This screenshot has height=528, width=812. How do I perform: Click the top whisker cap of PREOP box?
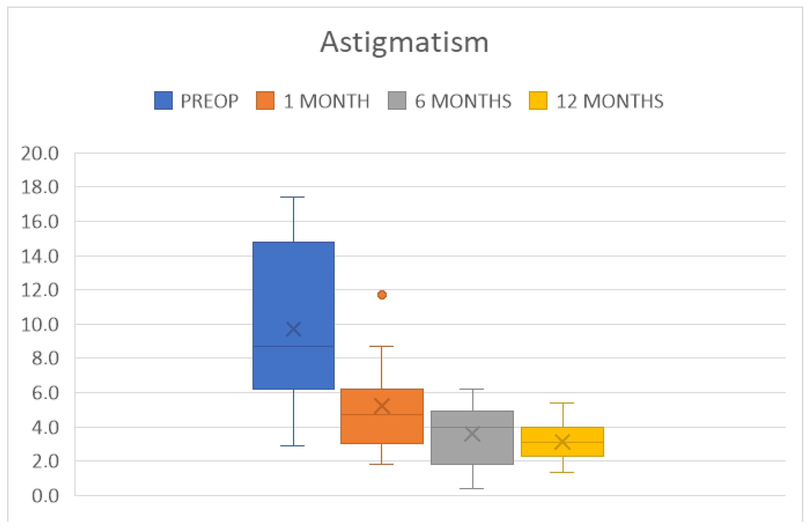(292, 197)
